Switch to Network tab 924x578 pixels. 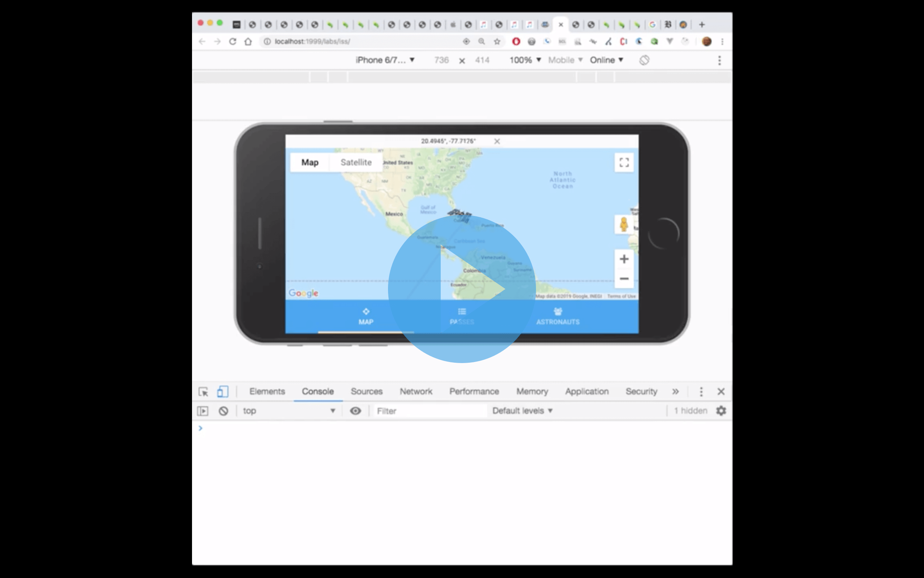pos(416,392)
